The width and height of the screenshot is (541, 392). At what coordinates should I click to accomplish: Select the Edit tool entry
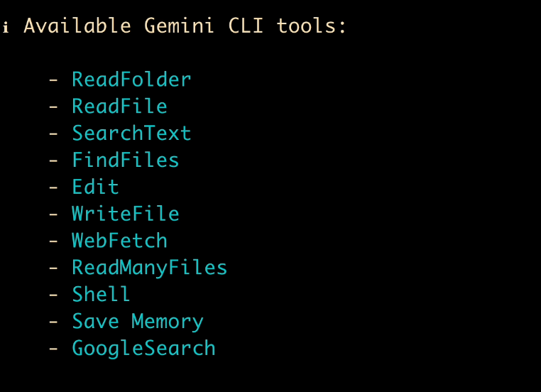coord(95,187)
